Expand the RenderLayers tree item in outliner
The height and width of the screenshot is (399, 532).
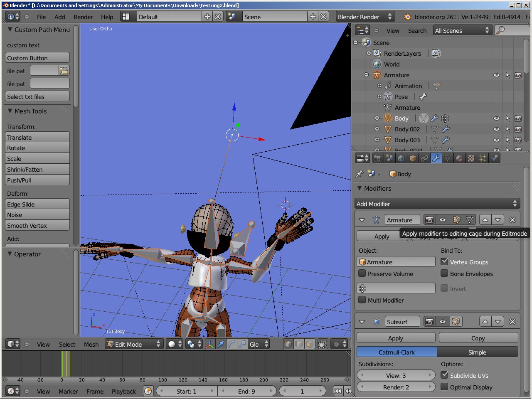(x=369, y=53)
